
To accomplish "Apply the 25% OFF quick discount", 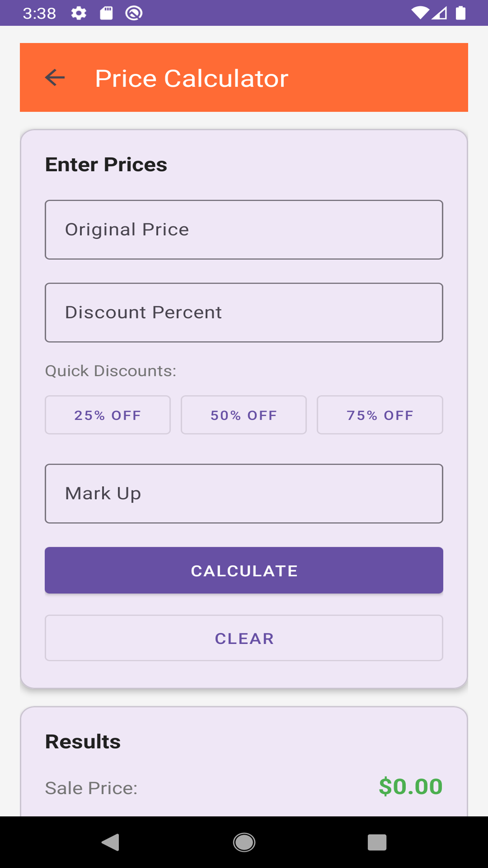I will pyautogui.click(x=108, y=415).
